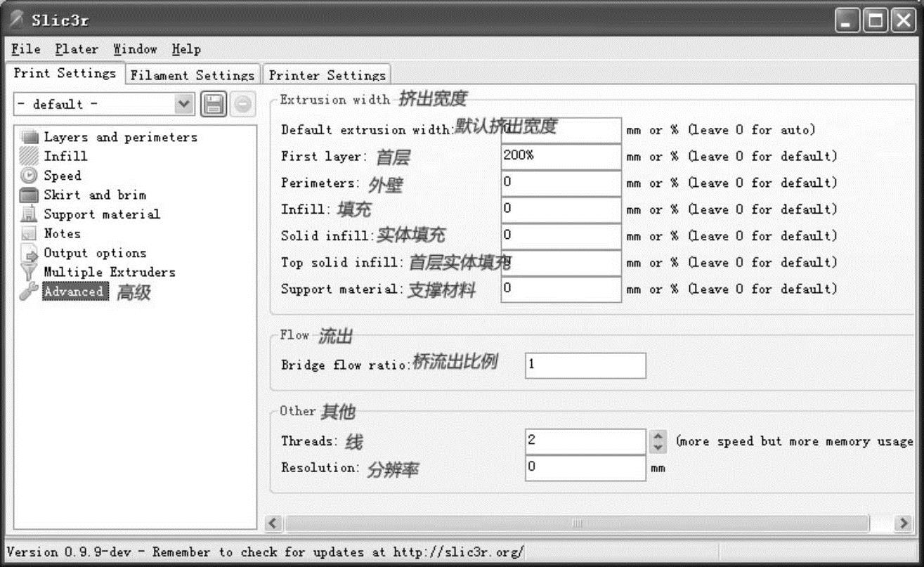This screenshot has height=567, width=924.
Task: Save the current preset with floppy icon
Action: click(214, 105)
